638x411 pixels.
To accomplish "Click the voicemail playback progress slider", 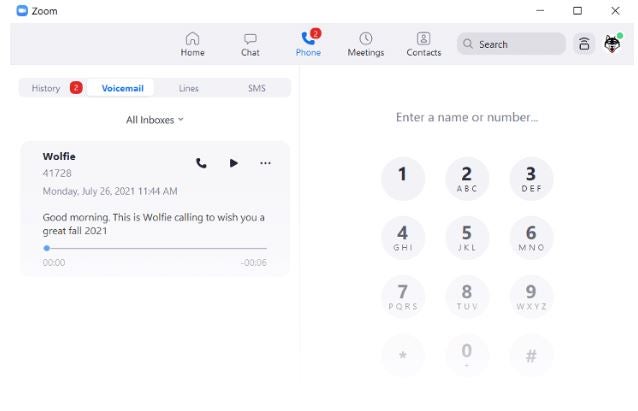I will coord(155,248).
